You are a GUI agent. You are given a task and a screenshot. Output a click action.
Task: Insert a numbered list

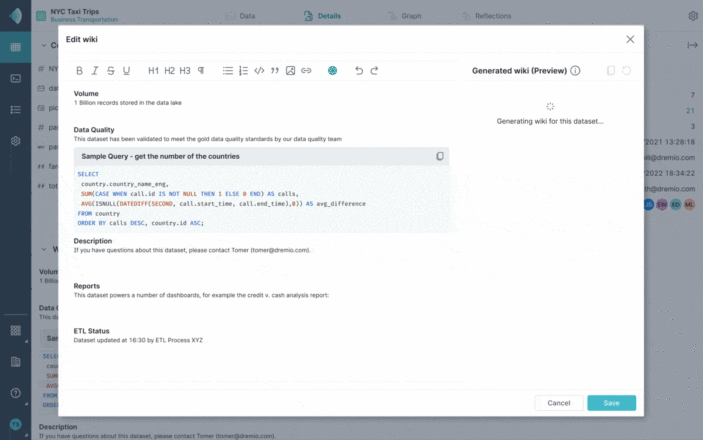(243, 71)
